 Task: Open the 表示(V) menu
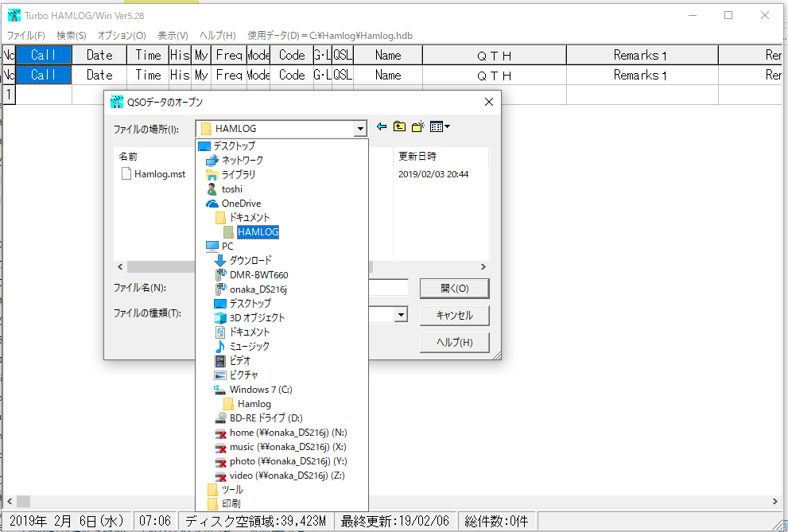tap(173, 36)
